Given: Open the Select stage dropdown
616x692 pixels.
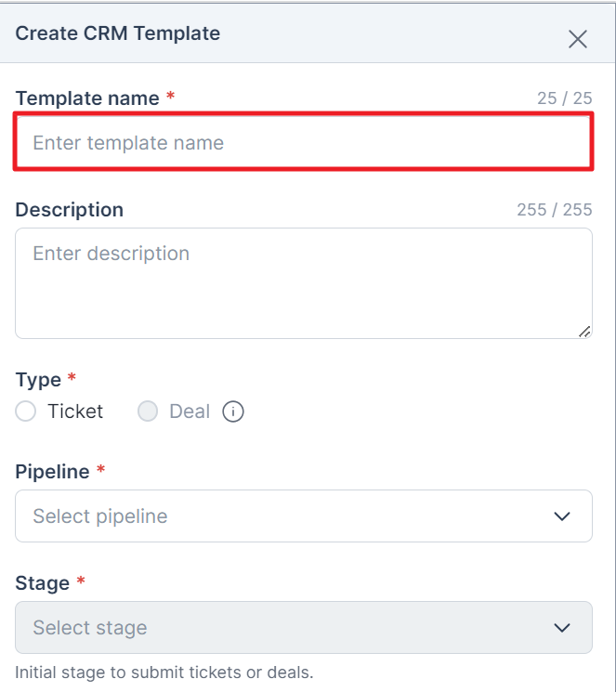Looking at the screenshot, I should [x=304, y=627].
